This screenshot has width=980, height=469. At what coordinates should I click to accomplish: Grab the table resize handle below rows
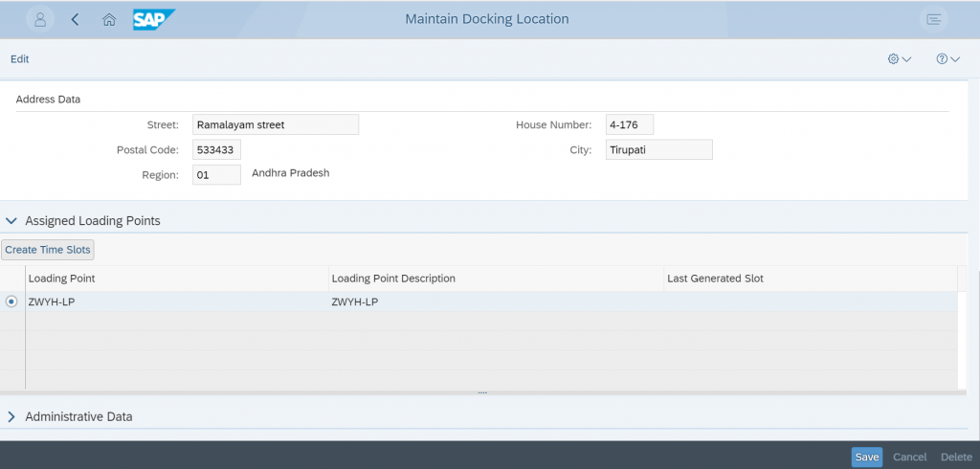point(482,392)
